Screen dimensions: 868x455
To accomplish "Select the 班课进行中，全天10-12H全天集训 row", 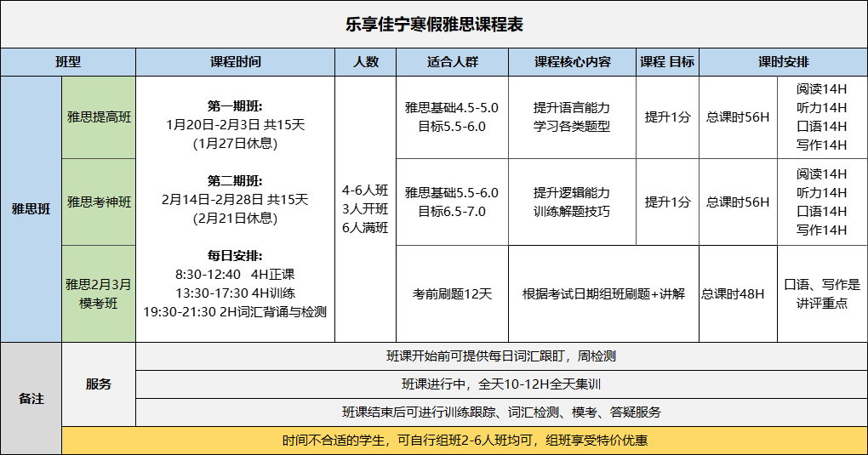I will pos(501,384).
